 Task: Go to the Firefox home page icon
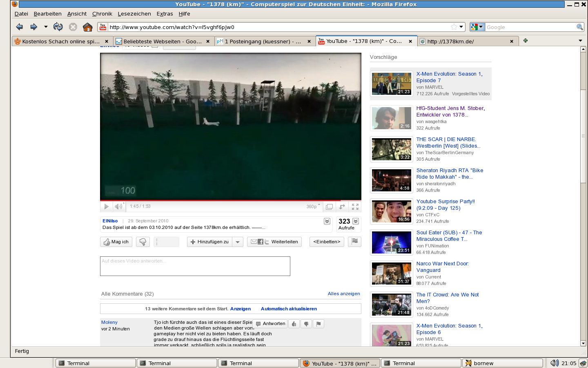87,27
